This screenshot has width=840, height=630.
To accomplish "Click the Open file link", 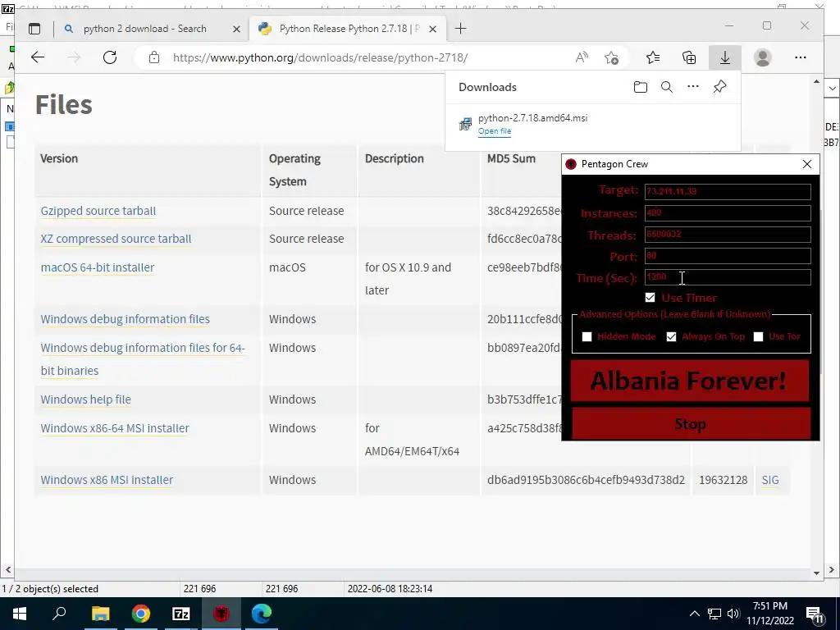I will 495,131.
